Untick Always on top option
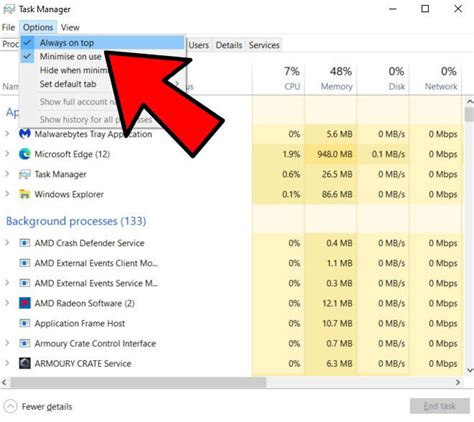This screenshot has height=422, width=474. (x=102, y=43)
